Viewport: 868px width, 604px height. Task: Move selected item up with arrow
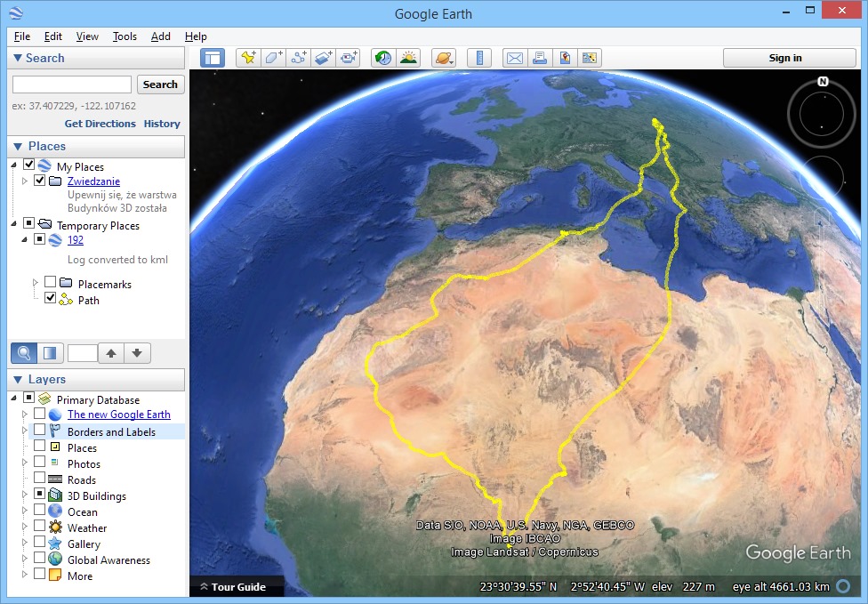pyautogui.click(x=111, y=352)
